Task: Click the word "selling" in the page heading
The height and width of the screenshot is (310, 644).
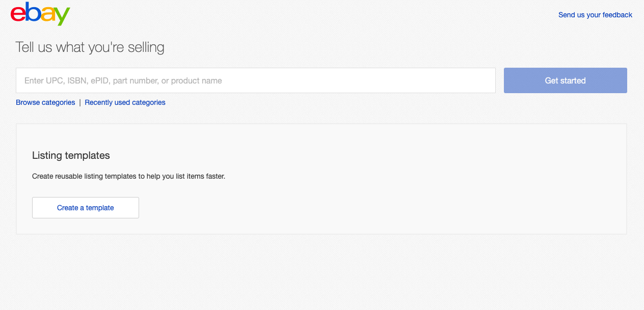Action: tap(146, 47)
